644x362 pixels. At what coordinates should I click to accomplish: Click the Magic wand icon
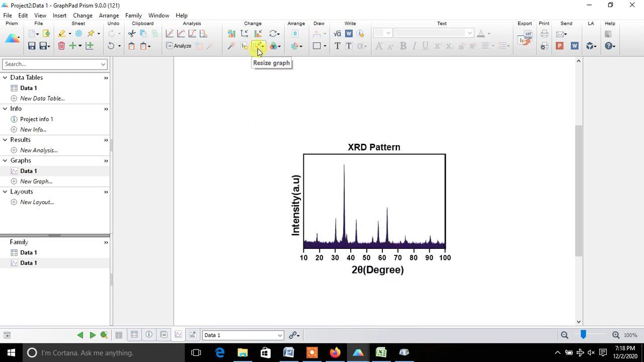click(x=231, y=46)
